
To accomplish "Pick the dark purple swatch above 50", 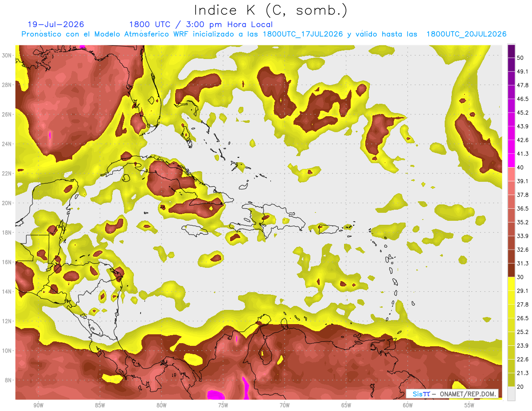I will coord(511,51).
